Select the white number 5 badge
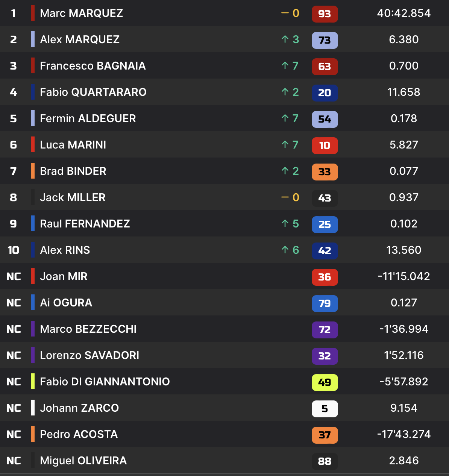Viewport: 449px width, 476px height. click(x=325, y=409)
